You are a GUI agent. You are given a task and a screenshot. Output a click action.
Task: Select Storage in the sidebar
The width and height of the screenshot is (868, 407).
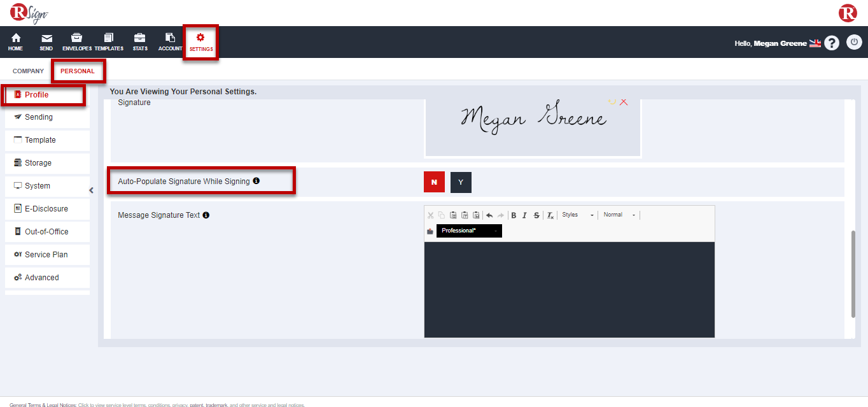tap(47, 163)
